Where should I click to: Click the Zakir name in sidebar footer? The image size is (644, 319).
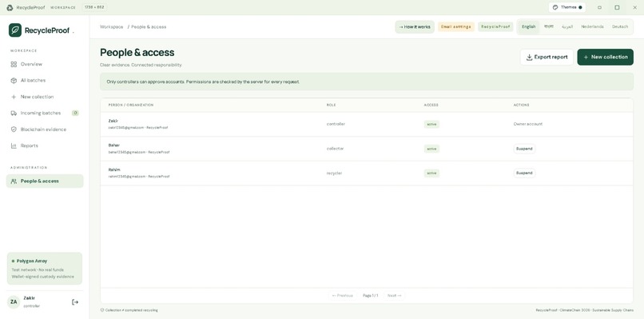(x=29, y=298)
